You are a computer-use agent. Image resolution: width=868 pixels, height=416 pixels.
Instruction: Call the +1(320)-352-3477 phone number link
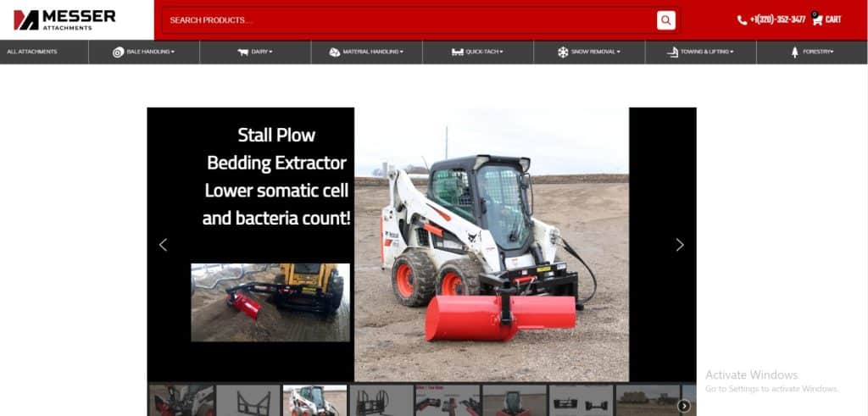click(777, 19)
